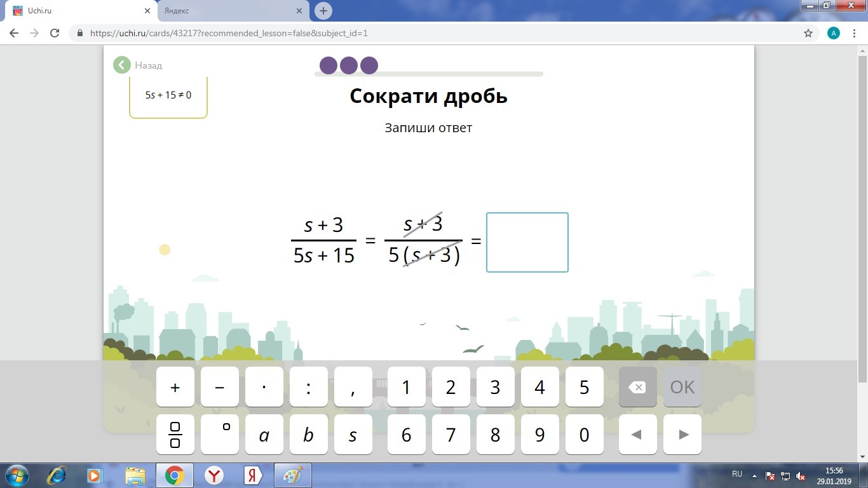Click the RU language indicator
868x488 pixels.
(737, 474)
